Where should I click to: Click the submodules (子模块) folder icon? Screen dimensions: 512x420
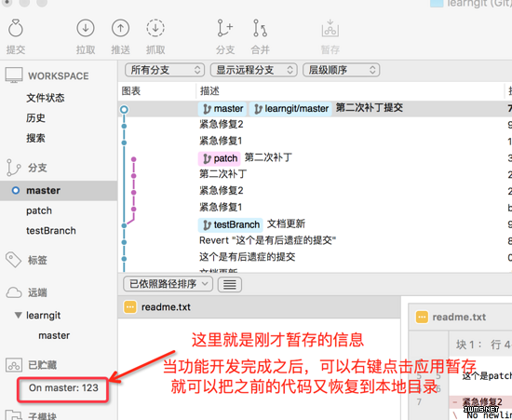[x=14, y=414]
